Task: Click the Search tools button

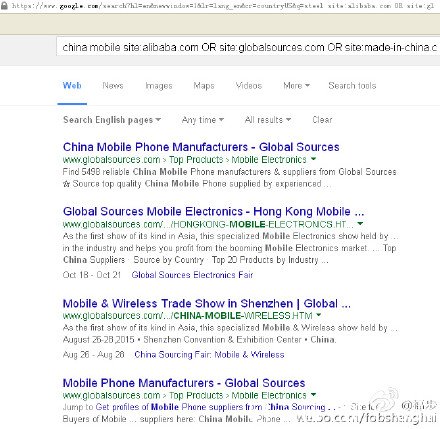Action: tap(352, 86)
